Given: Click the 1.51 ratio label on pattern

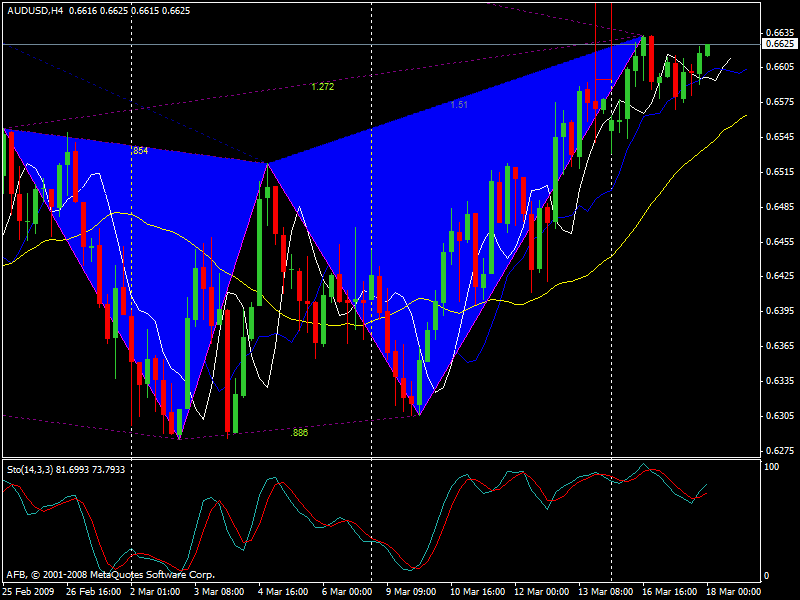Looking at the screenshot, I should (x=458, y=105).
